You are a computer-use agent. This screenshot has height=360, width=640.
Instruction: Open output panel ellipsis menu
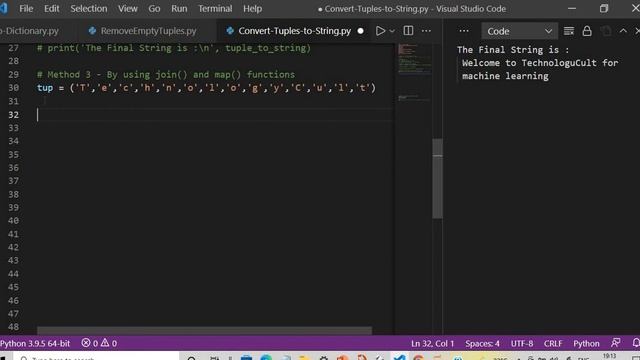click(x=464, y=31)
